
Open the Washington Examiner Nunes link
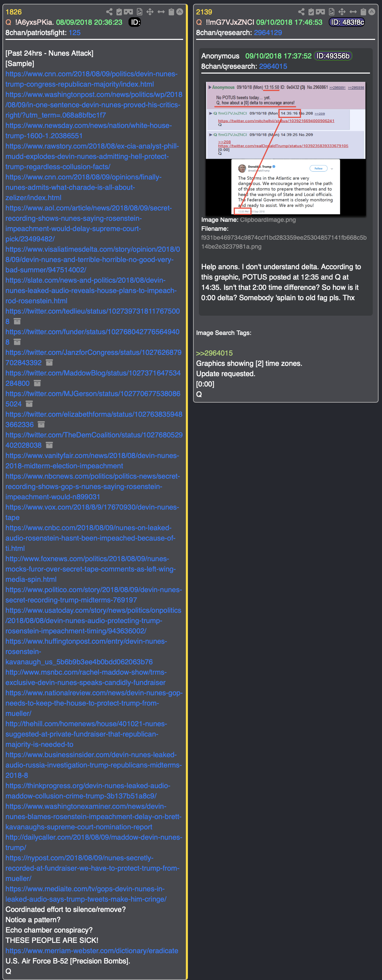pos(93,816)
